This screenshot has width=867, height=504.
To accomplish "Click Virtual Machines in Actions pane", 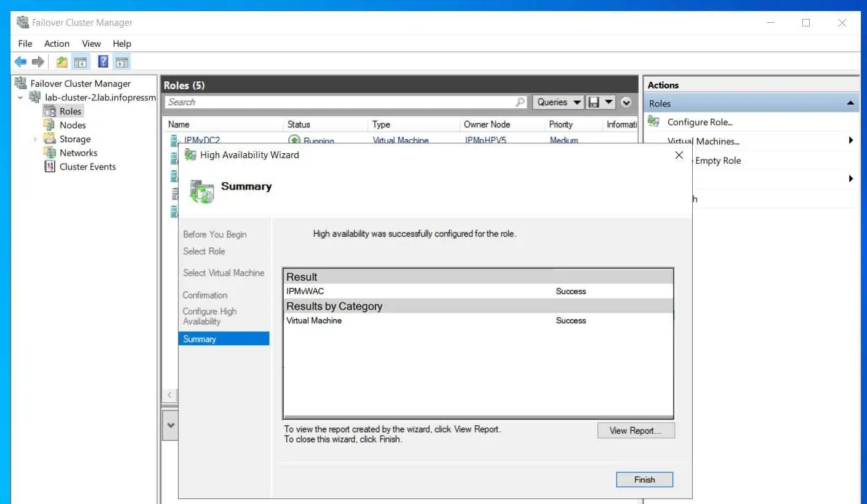I will pos(703,141).
